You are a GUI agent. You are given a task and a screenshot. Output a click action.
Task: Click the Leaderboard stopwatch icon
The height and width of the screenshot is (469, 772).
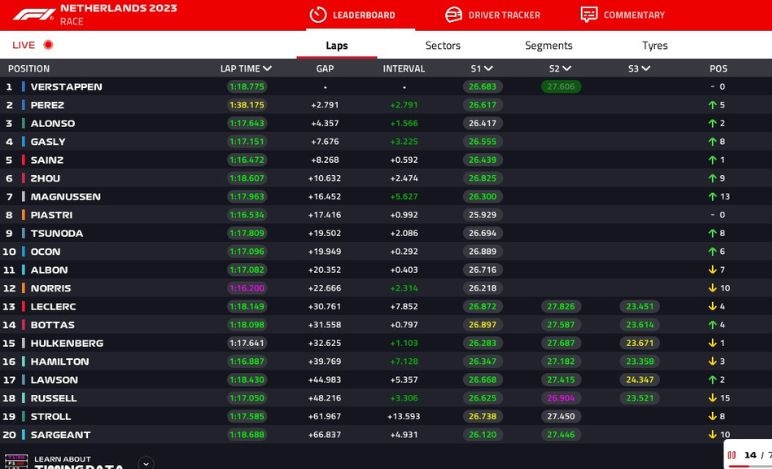317,15
